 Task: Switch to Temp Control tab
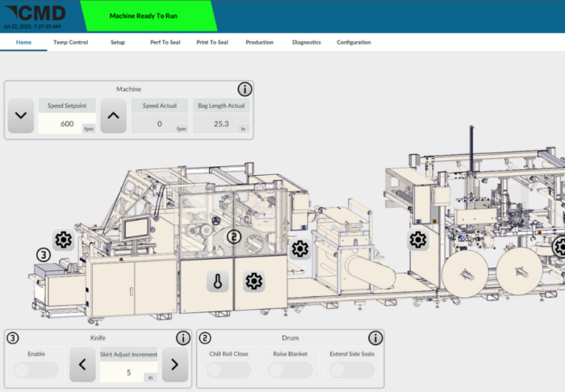(x=71, y=42)
